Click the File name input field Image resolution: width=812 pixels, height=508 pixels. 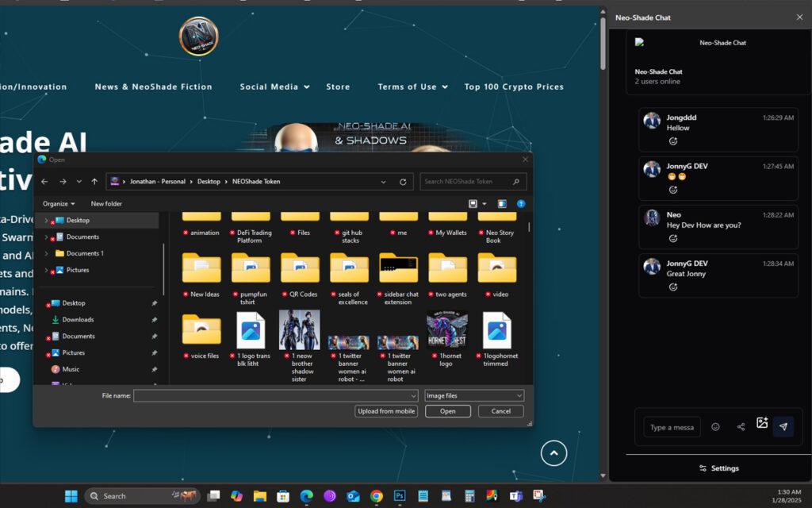click(x=275, y=395)
